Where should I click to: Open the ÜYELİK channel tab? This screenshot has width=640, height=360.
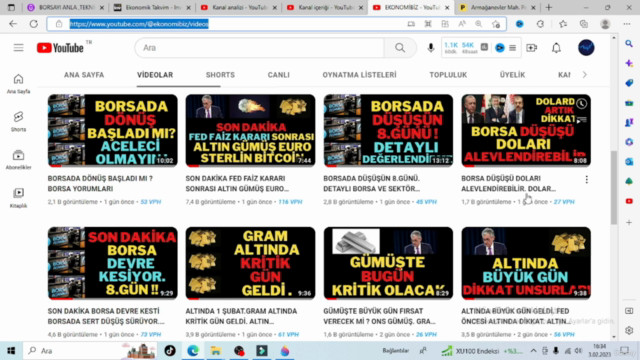pos(512,75)
